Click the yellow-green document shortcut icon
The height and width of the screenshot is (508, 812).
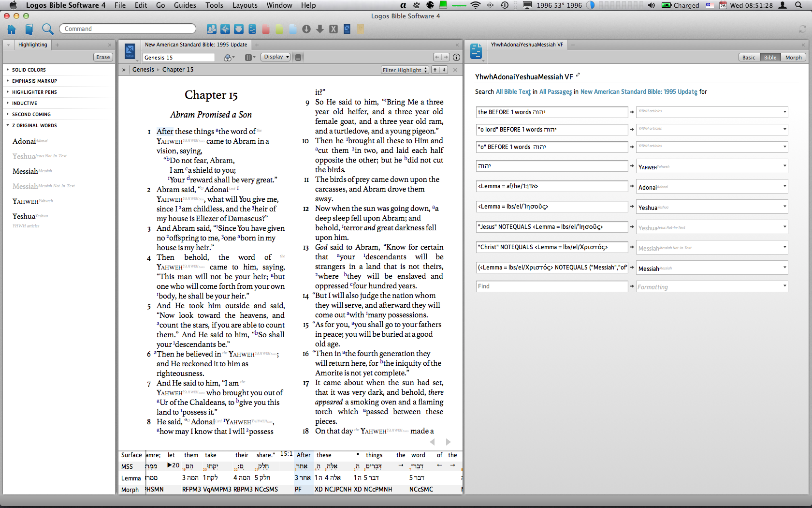(x=279, y=29)
